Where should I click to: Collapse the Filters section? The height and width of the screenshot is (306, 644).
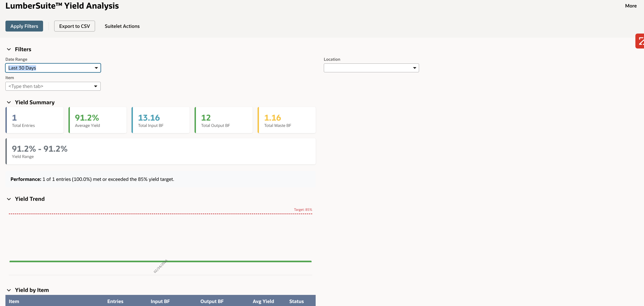tap(9, 49)
